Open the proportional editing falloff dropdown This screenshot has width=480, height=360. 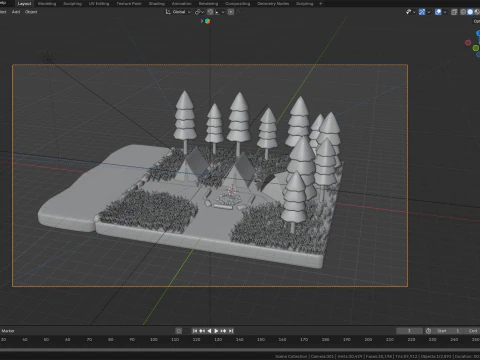click(240, 12)
